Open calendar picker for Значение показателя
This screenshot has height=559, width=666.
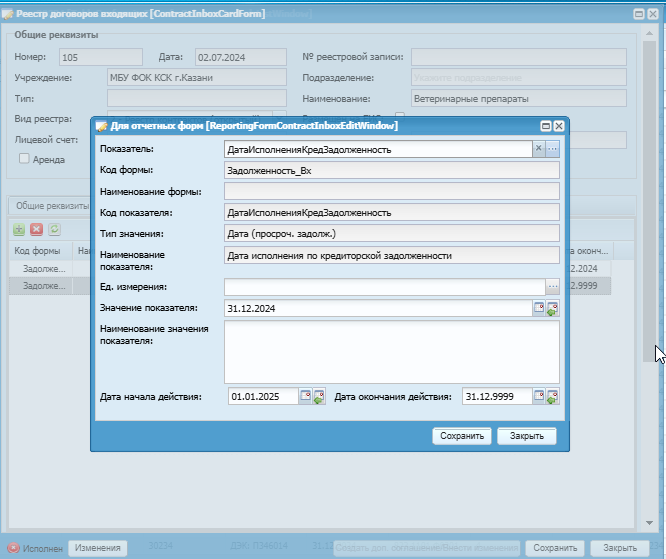click(539, 308)
